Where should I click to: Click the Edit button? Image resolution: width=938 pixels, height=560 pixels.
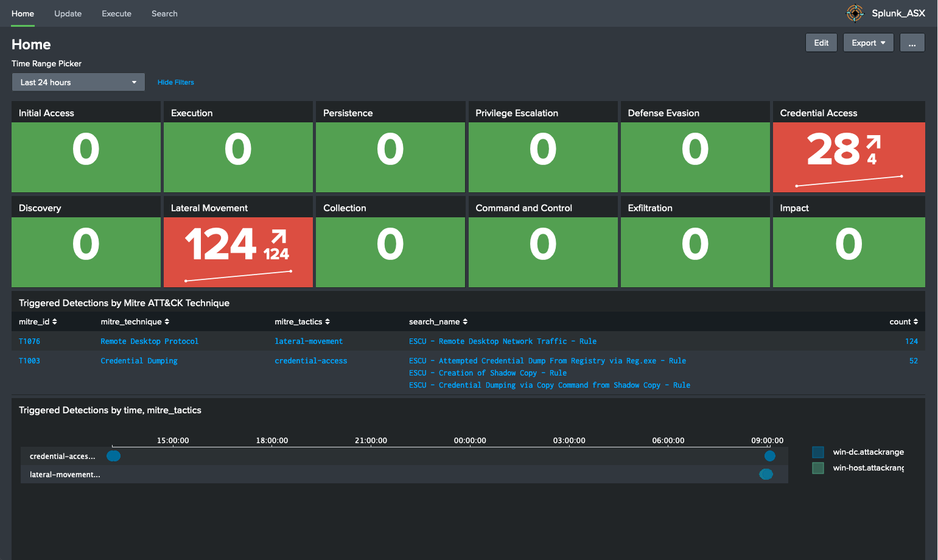click(821, 43)
